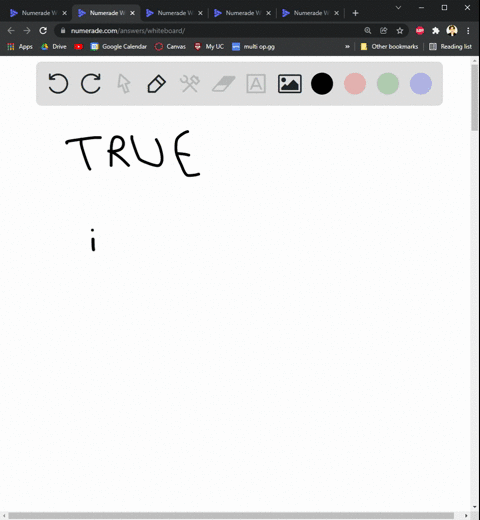480x520 pixels.
Task: Bookmark this page with star icon
Action: coord(400,31)
